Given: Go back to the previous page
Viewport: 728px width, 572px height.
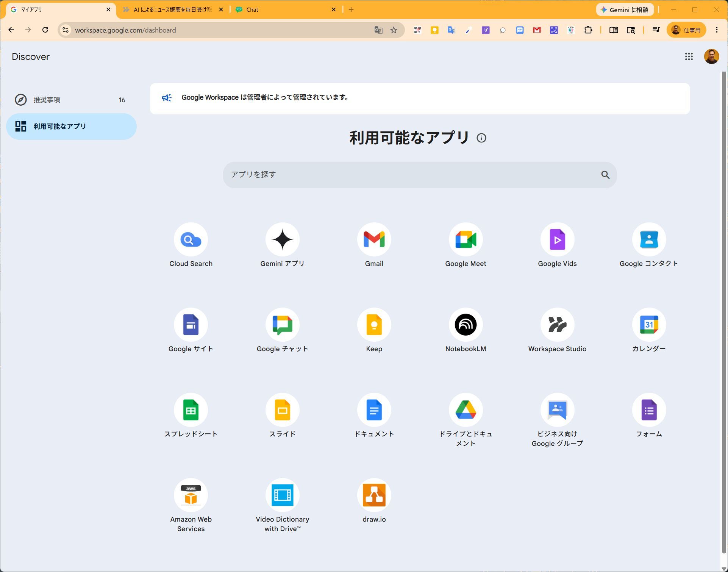Looking at the screenshot, I should coord(11,30).
